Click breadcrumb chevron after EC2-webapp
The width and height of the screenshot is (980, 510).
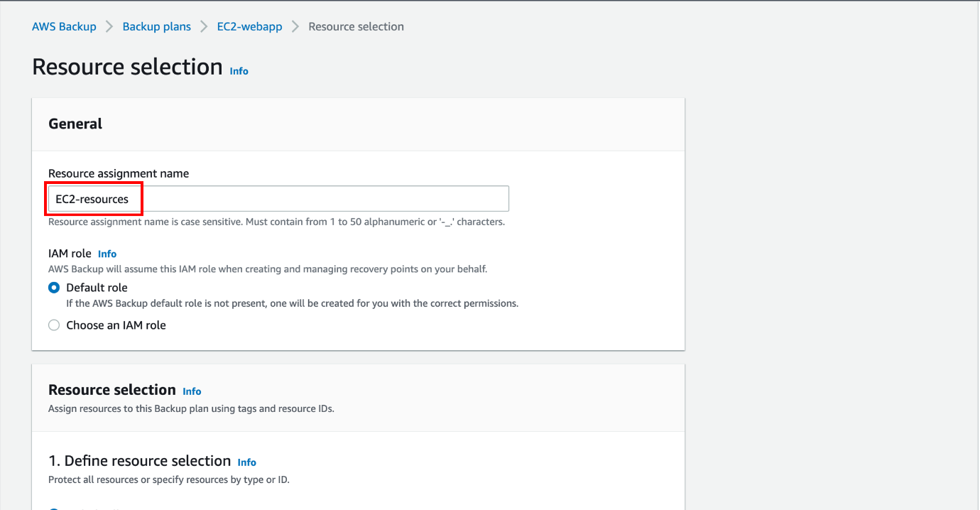(x=295, y=26)
